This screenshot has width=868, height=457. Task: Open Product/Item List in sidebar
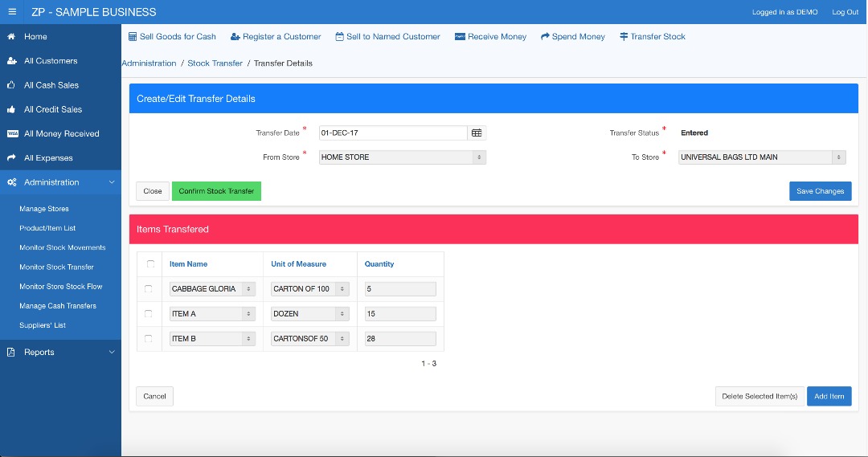click(47, 228)
